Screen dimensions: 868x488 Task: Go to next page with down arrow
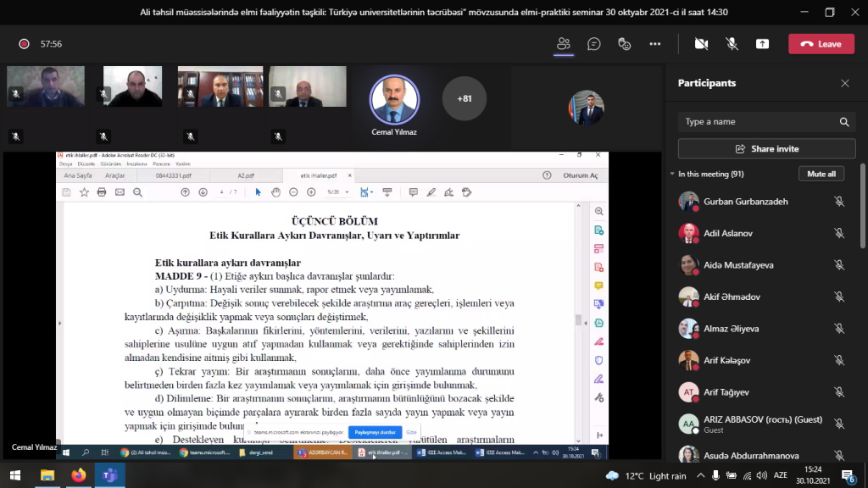pyautogui.click(x=203, y=192)
